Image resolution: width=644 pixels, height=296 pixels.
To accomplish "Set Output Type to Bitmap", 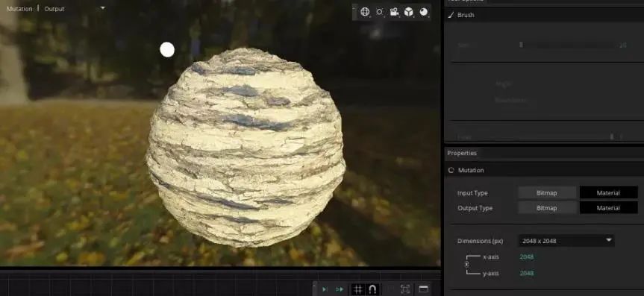I will [547, 208].
